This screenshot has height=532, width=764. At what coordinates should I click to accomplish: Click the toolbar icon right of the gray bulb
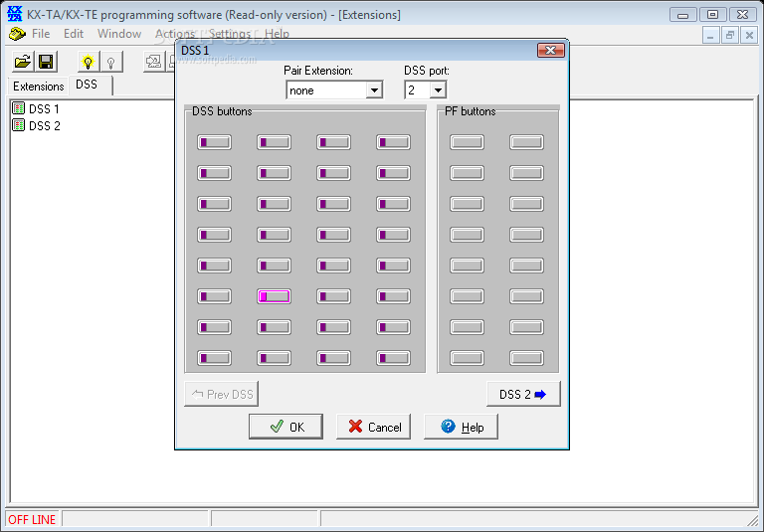[x=154, y=62]
